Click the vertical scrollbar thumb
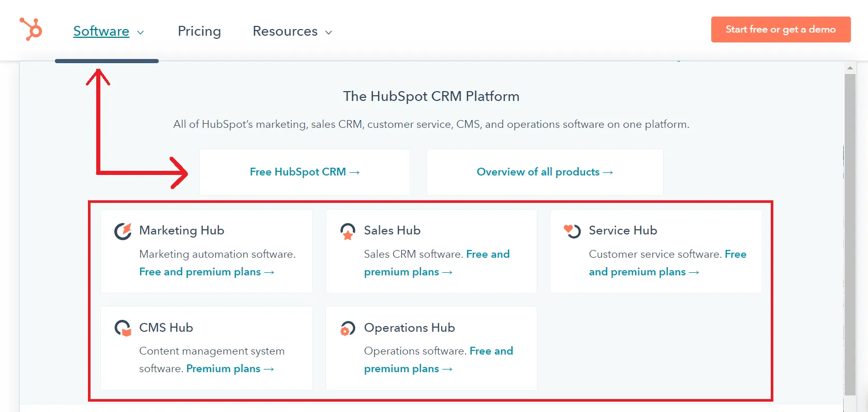This screenshot has height=412, width=868. click(x=850, y=233)
